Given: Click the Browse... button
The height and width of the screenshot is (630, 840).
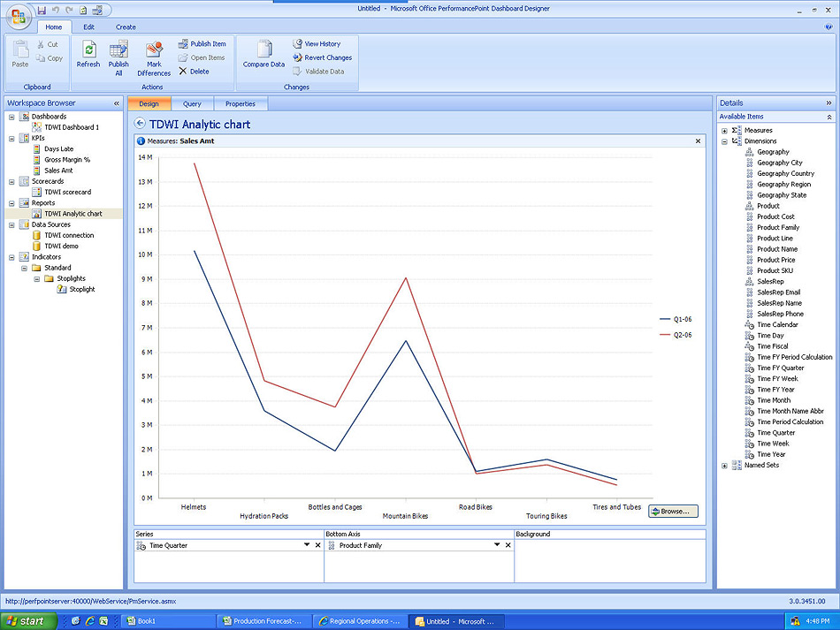Looking at the screenshot, I should (673, 512).
